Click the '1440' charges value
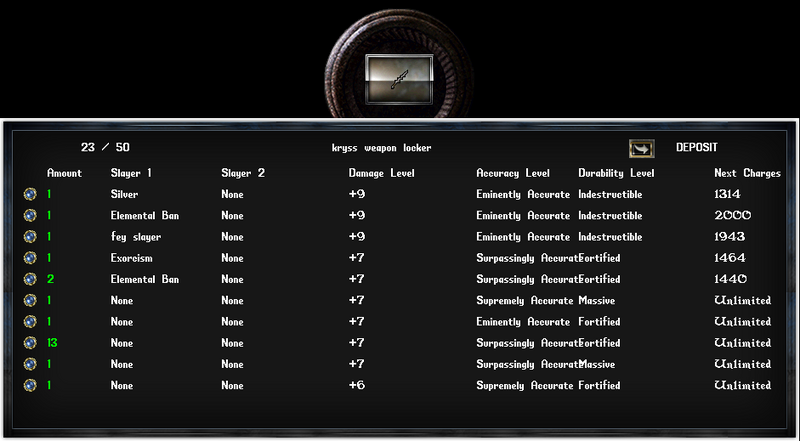This screenshot has width=800, height=441. [731, 279]
